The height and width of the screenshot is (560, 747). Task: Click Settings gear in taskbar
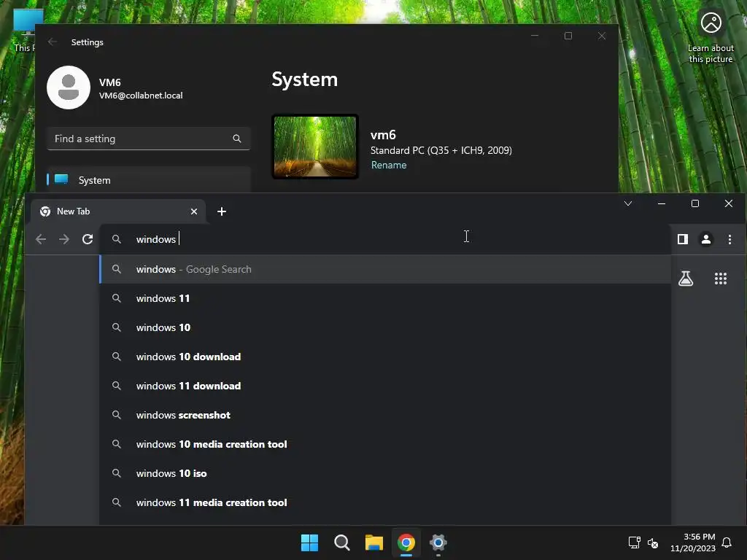[438, 542]
